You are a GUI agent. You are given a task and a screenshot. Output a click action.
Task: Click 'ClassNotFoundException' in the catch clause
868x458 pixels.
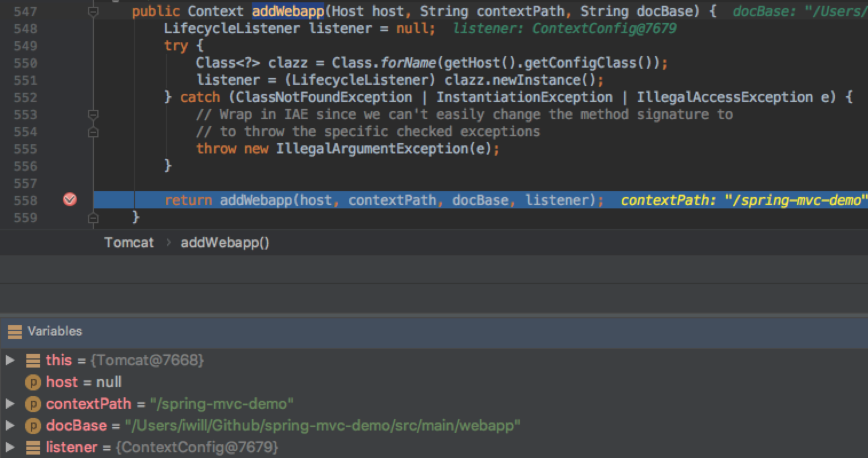[x=324, y=97]
